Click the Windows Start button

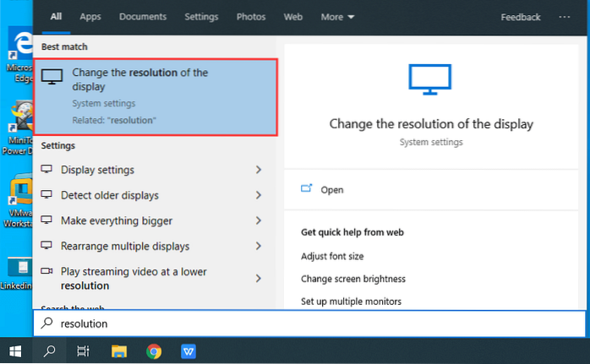click(15, 350)
